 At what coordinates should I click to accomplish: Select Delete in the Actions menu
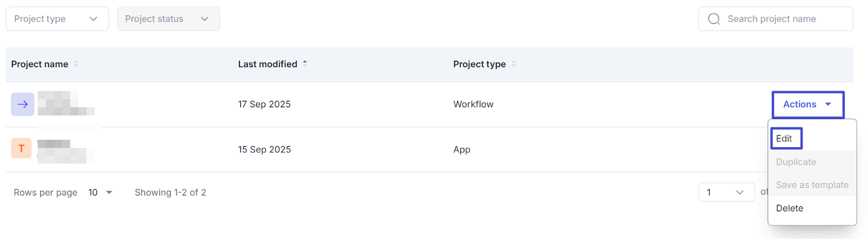coord(789,208)
